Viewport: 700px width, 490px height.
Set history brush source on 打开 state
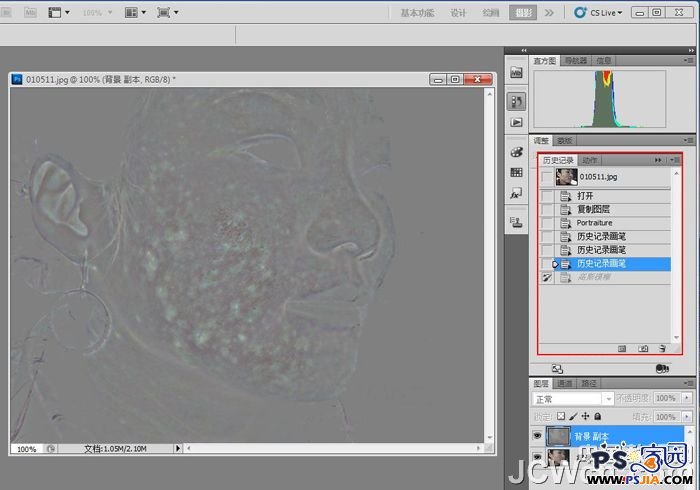(x=545, y=196)
